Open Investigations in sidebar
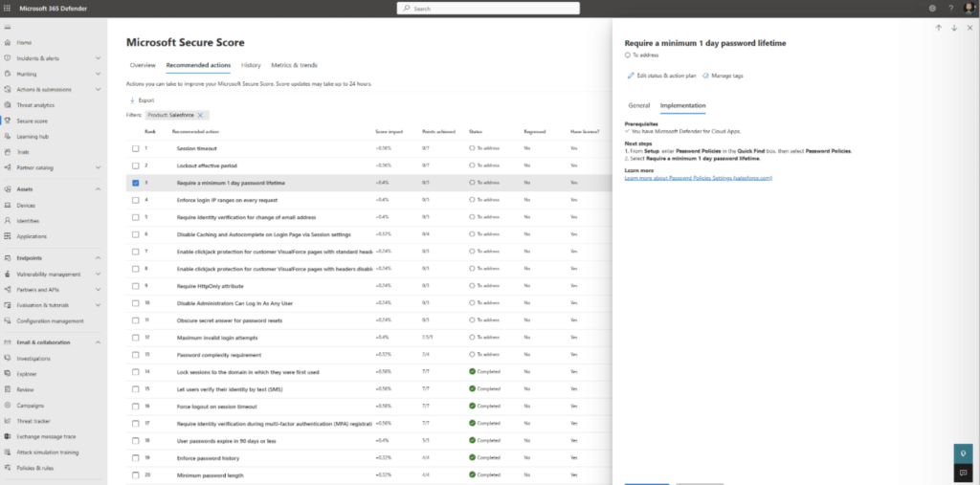 (x=33, y=358)
